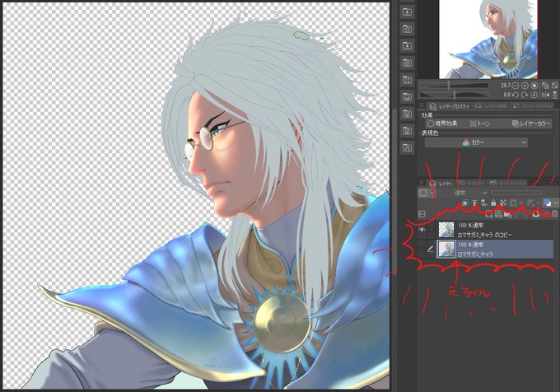Open the rightmost dimmed tab in the layer property panel
Image resolution: width=560 pixels, height=392 pixels.
coord(531,106)
